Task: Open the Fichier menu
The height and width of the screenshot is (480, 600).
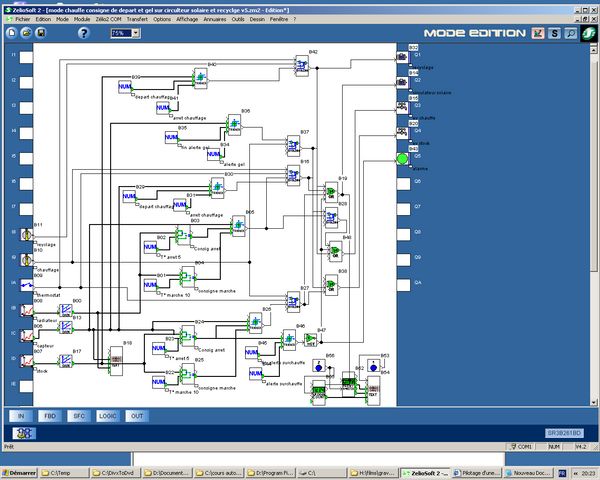Action: (22, 19)
